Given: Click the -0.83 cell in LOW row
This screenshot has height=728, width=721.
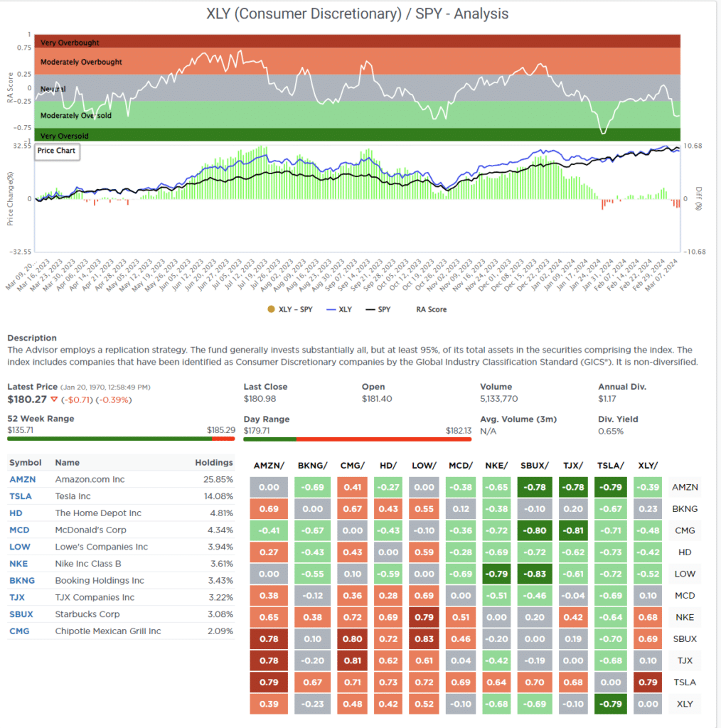Looking at the screenshot, I should (x=535, y=574).
